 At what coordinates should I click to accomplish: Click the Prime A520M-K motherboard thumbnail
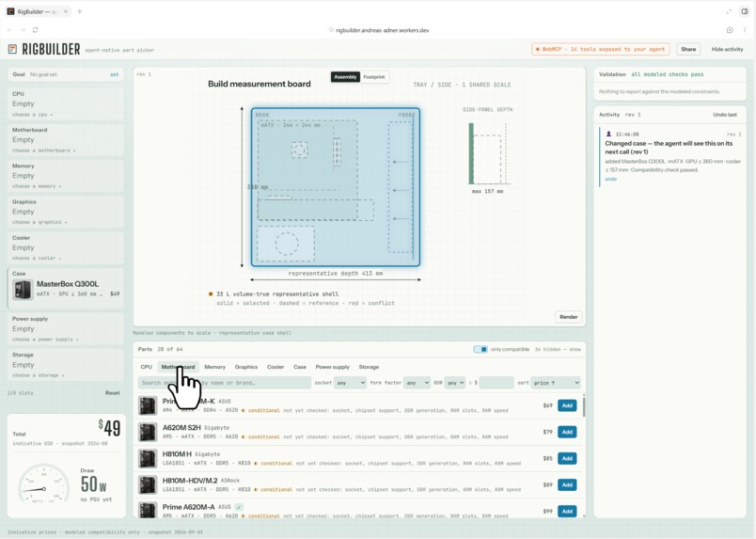[x=148, y=405]
